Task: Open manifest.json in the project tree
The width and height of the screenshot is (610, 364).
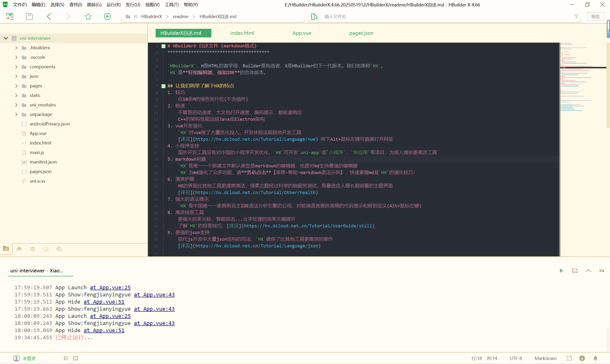Action: [x=43, y=162]
